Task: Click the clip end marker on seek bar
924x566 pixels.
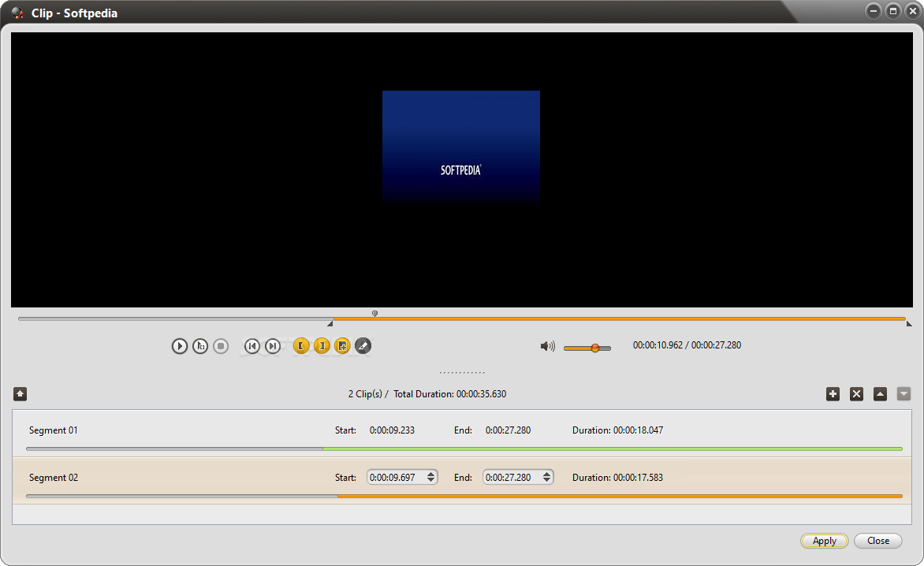Action: pyautogui.click(x=909, y=322)
